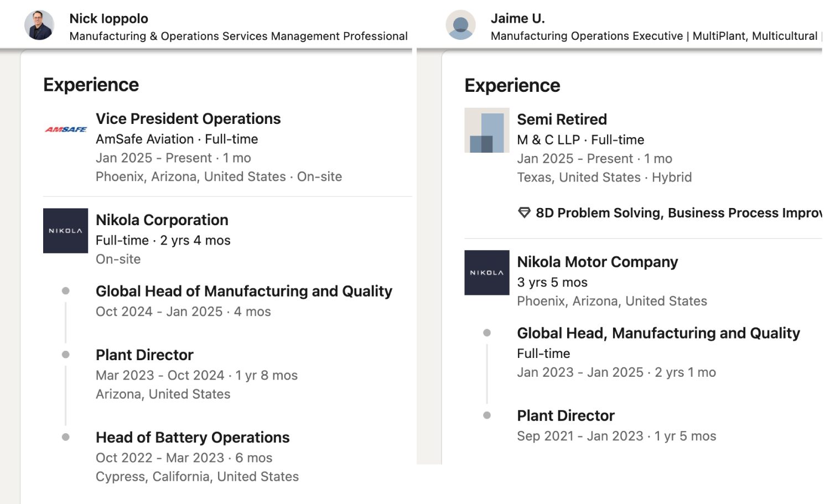Open the Nikola Motor Company link
This screenshot has width=830, height=504.
pyautogui.click(x=598, y=262)
